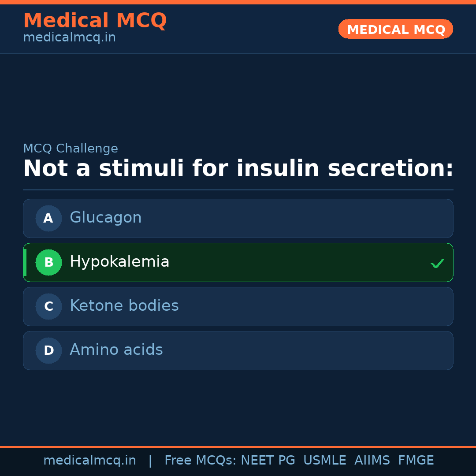Click the green accent bar beside Hypokalemia

click(x=25, y=262)
